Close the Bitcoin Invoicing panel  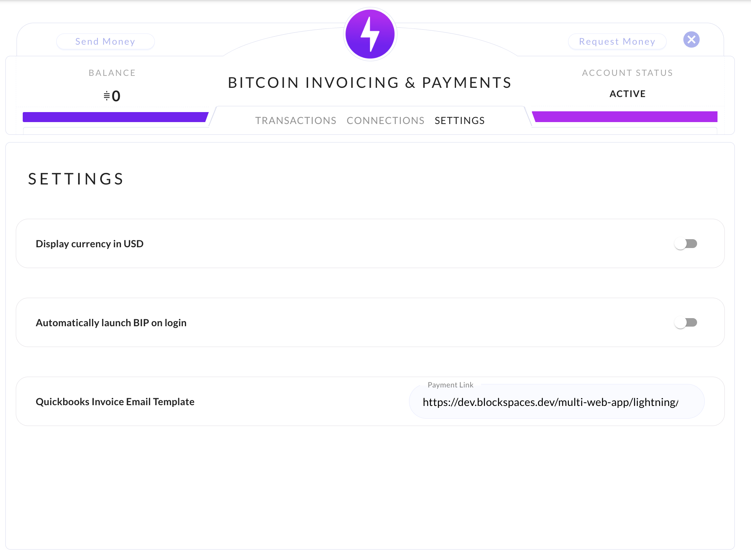[691, 40]
